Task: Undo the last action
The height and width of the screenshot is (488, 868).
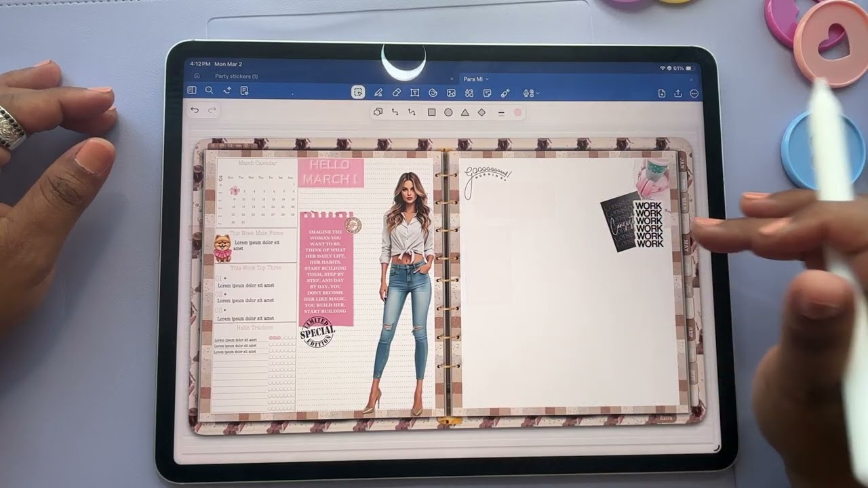Action: pos(195,110)
